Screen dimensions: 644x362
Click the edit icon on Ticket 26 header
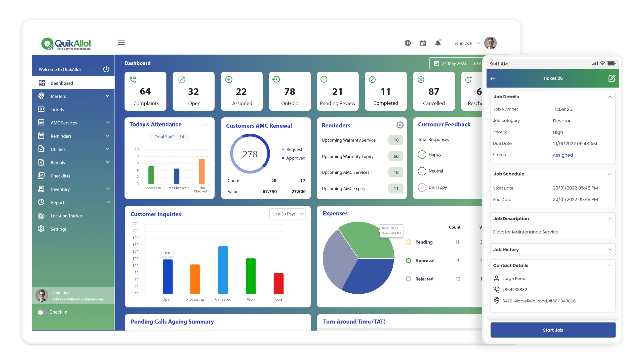point(611,78)
